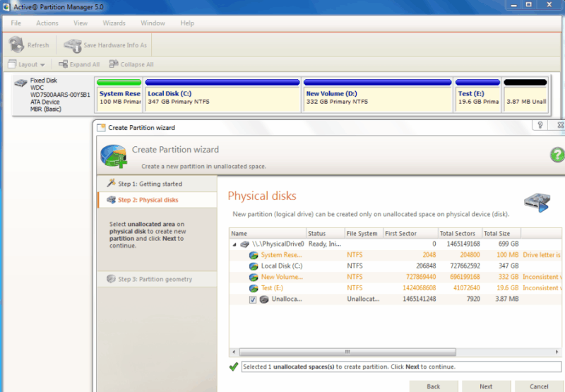The width and height of the screenshot is (565, 392).
Task: Select the System Rese... row name
Action: 281,255
